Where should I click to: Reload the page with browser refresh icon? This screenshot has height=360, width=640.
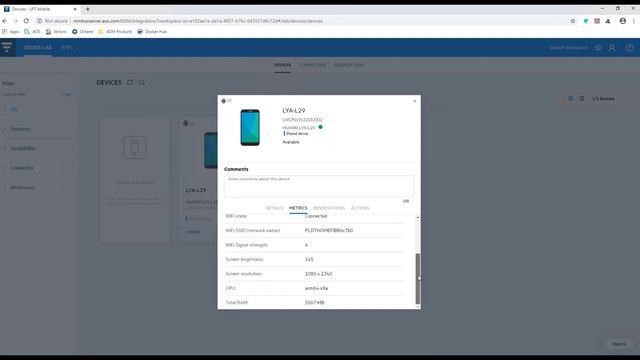pyautogui.click(x=26, y=21)
